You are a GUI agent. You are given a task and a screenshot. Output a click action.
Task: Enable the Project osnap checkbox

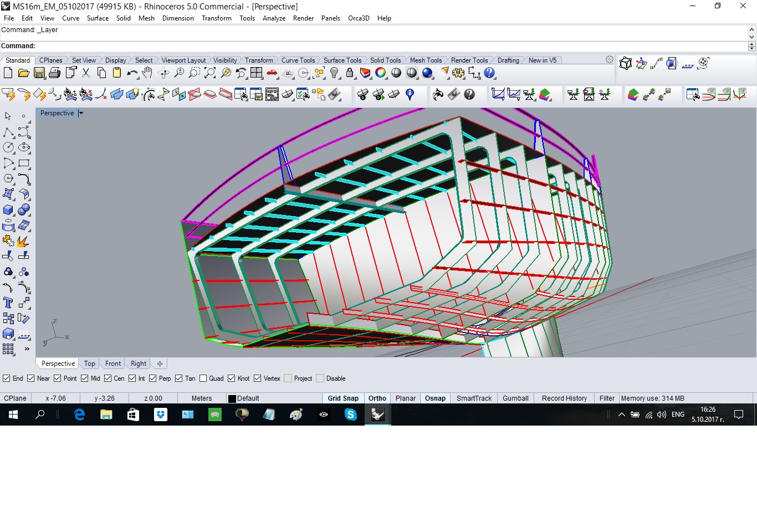click(x=288, y=378)
